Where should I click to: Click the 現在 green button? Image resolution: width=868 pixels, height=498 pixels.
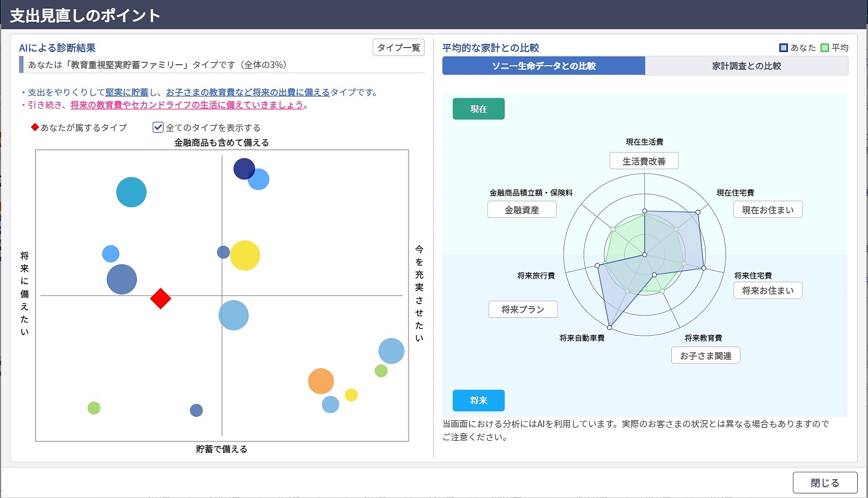[x=478, y=109]
